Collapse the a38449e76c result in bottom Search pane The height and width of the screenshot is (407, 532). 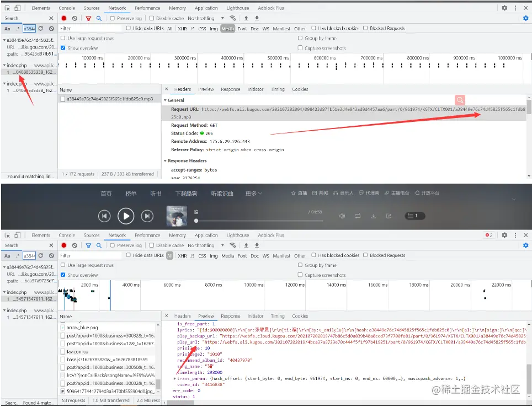coord(4,267)
